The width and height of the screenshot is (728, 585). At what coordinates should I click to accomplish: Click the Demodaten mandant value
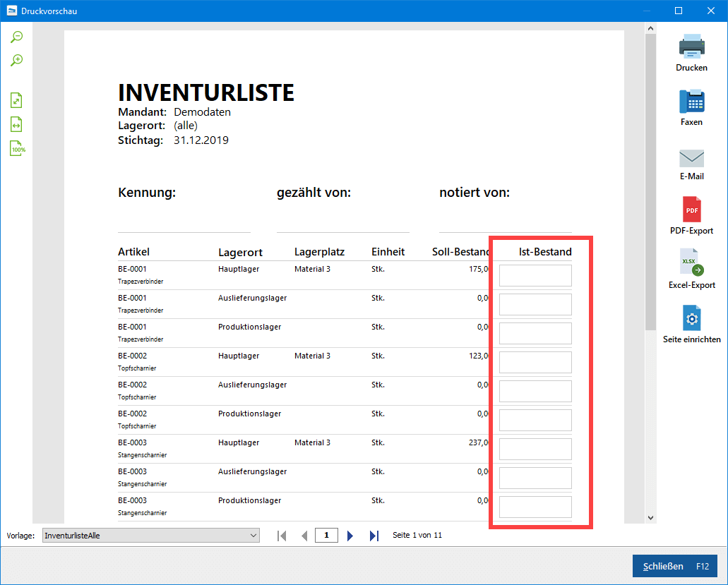pyautogui.click(x=203, y=111)
